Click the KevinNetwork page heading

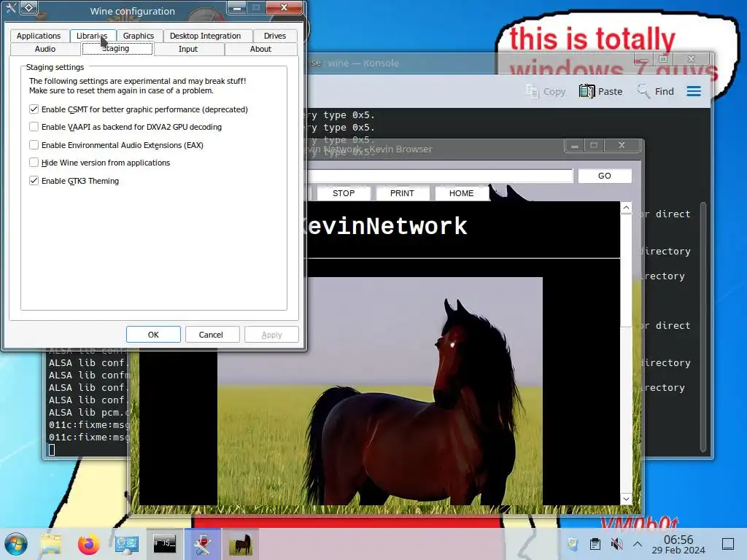[387, 226]
